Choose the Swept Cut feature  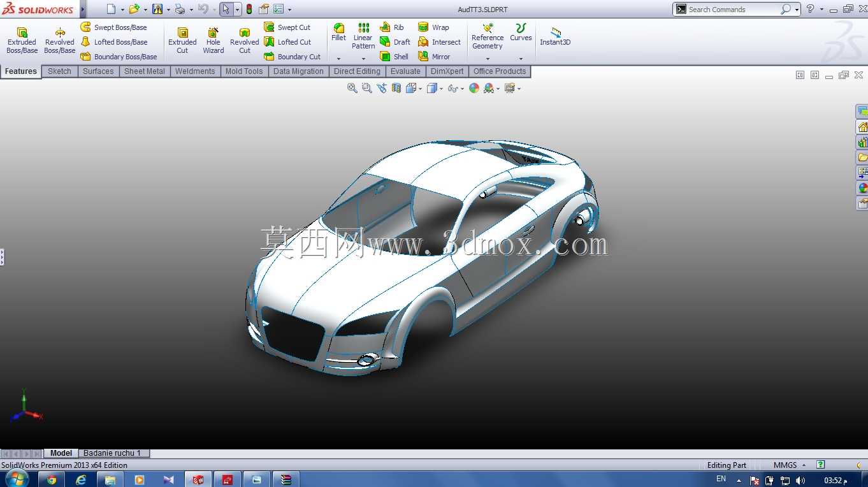(x=287, y=27)
